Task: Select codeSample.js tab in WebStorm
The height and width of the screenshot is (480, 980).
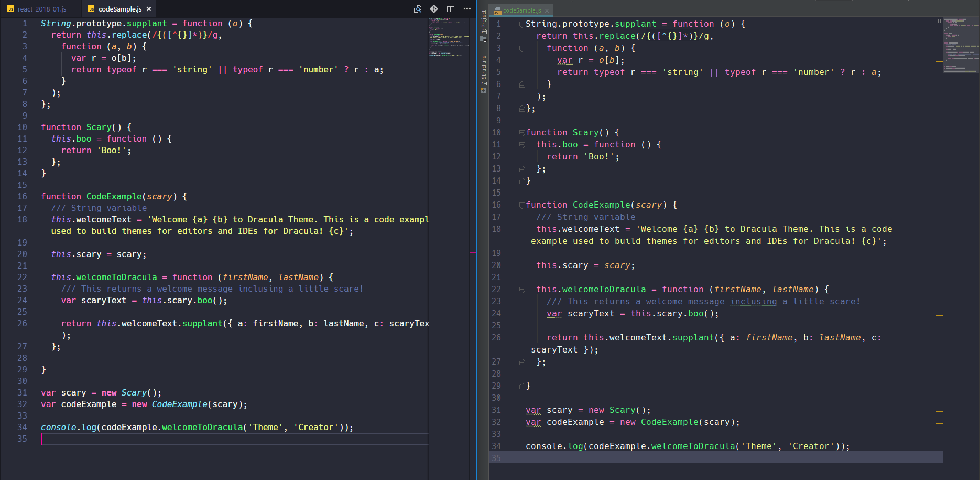Action: click(x=521, y=10)
